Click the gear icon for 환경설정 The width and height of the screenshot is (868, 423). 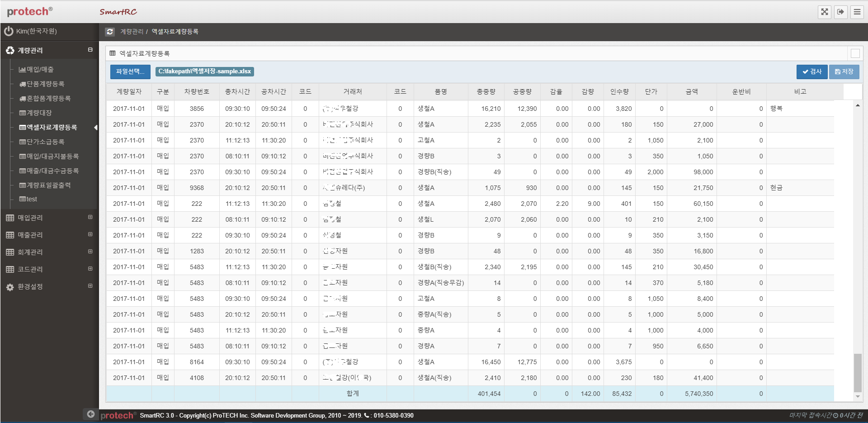pyautogui.click(x=10, y=287)
